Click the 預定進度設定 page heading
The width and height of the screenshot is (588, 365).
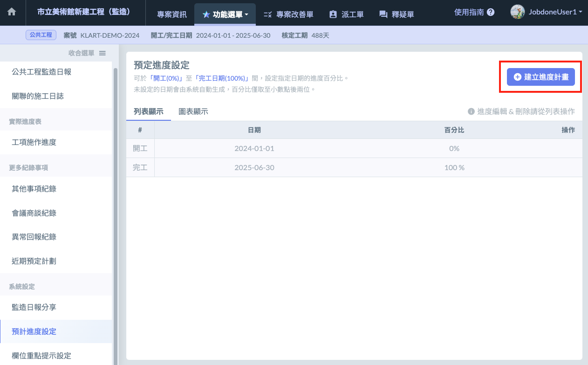(162, 65)
